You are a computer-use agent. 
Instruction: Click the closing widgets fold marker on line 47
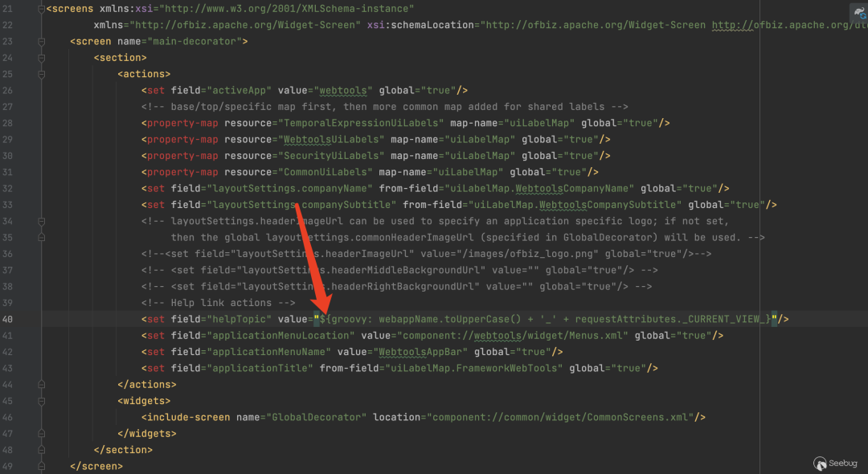42,434
